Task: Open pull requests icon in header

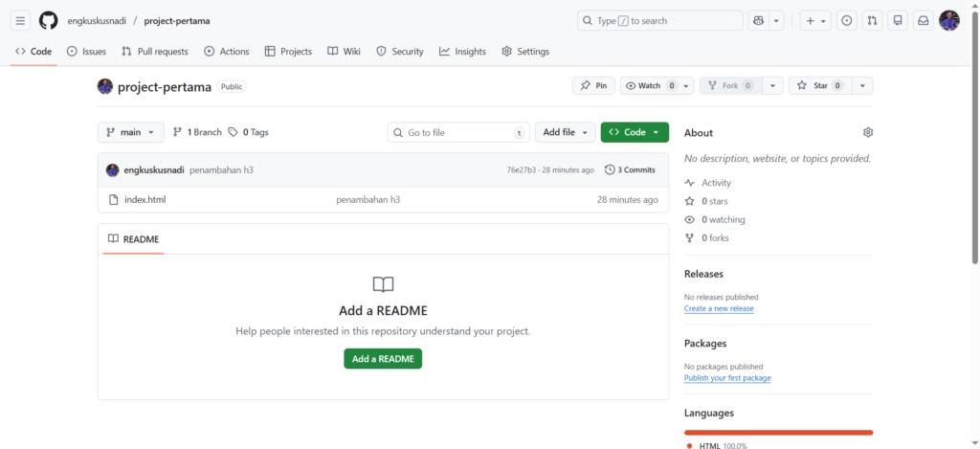Action: click(x=872, y=20)
